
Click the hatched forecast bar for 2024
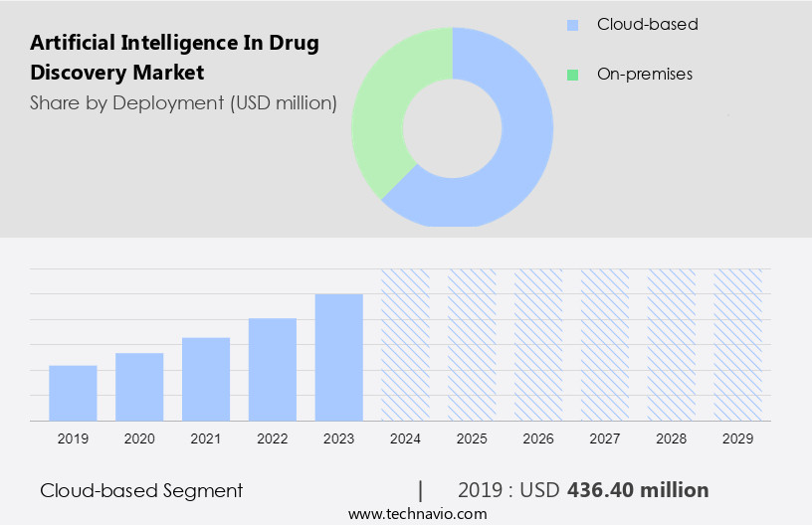pos(406,344)
